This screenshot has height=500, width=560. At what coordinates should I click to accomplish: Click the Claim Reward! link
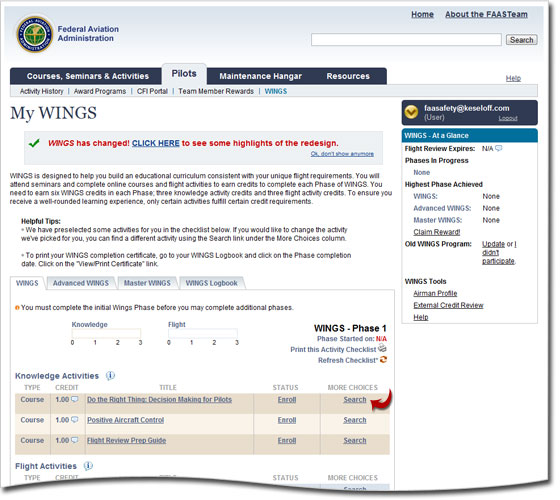pos(436,232)
